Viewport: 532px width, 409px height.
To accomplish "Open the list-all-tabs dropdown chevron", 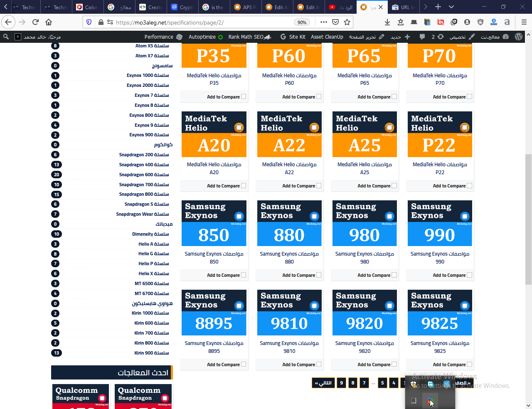I will coord(451,7).
